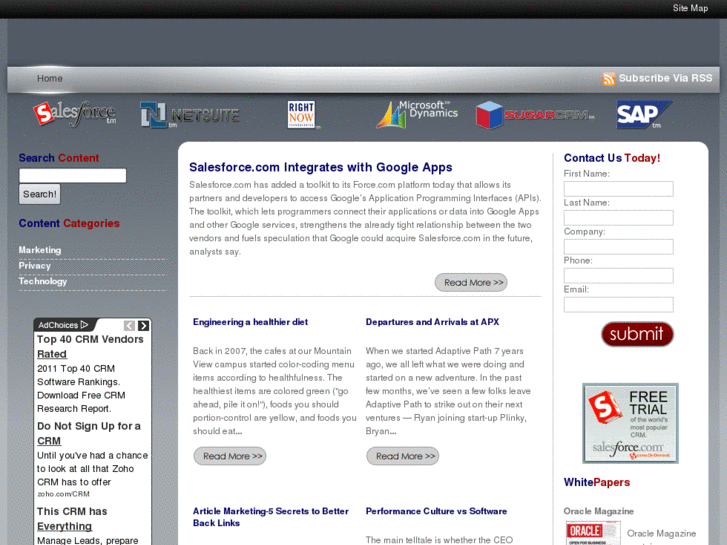Open the Microsoft Dynamics logo
The width and height of the screenshot is (727, 545).
point(417,114)
